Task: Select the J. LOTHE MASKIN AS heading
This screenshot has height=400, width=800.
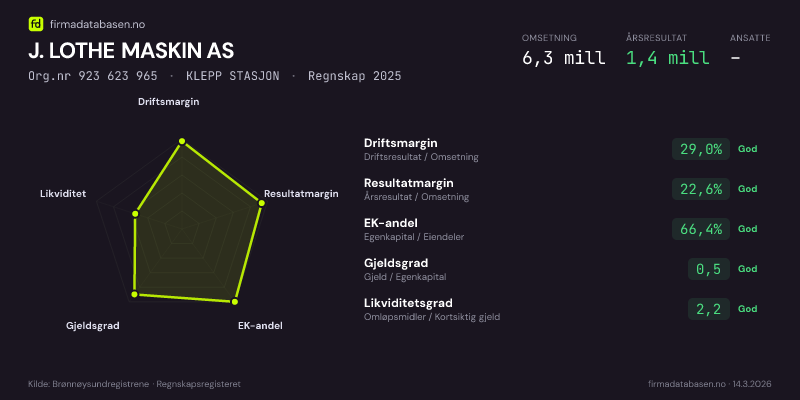Action: coord(131,51)
